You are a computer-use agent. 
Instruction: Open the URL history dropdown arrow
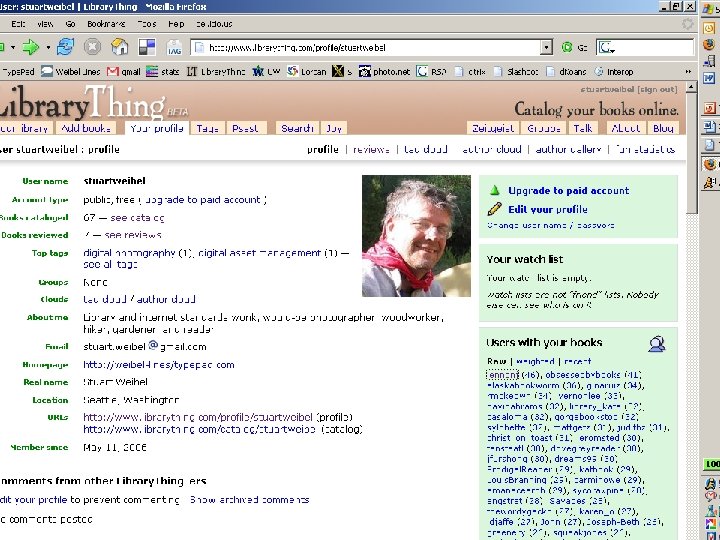click(546, 47)
